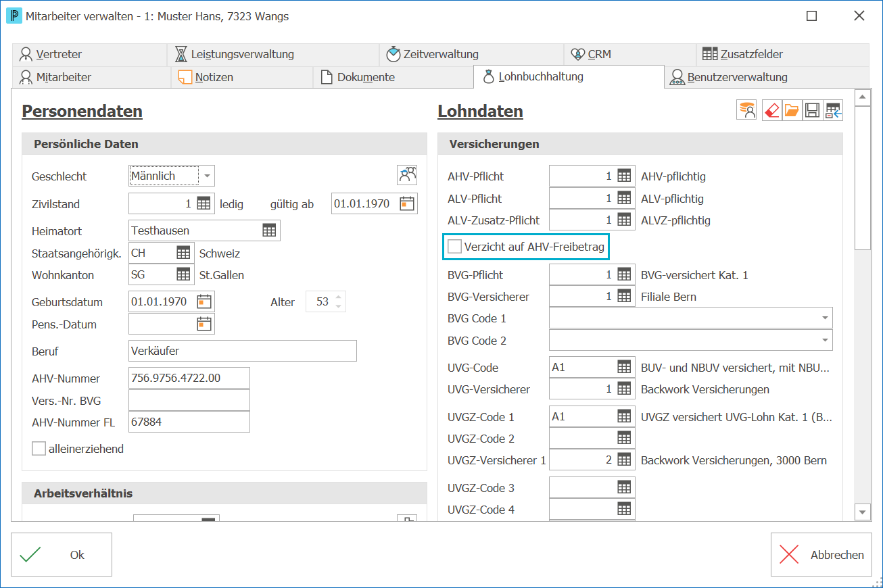Click the floppy disk save icon
The image size is (883, 588).
click(812, 110)
